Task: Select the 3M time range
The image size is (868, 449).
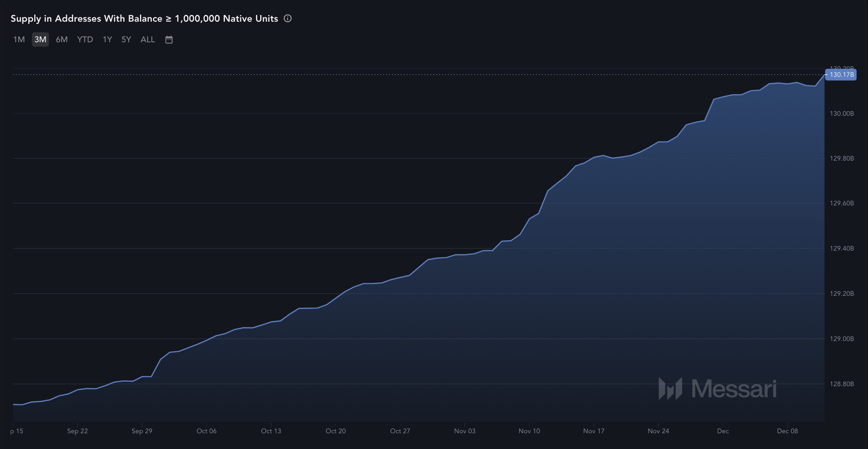Action: coord(40,40)
